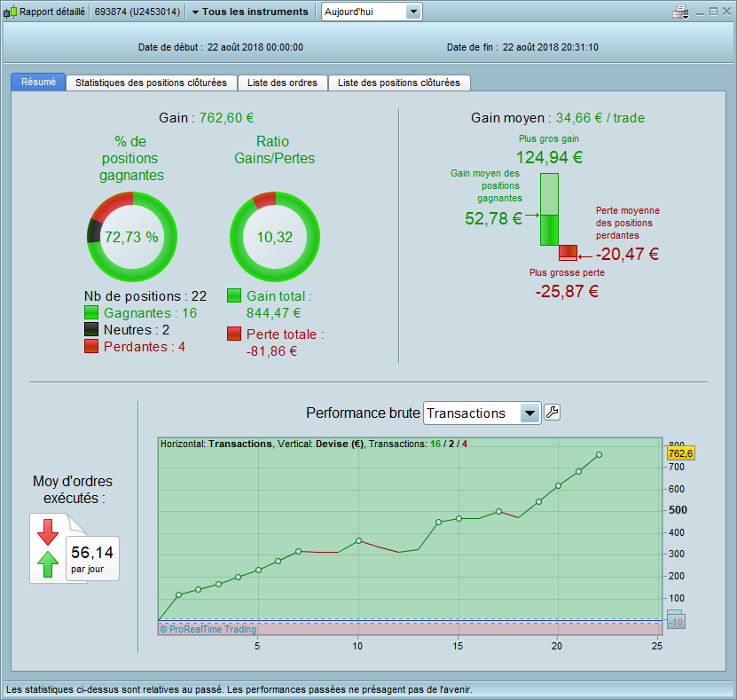Click the printer icon in title bar

pos(680,12)
